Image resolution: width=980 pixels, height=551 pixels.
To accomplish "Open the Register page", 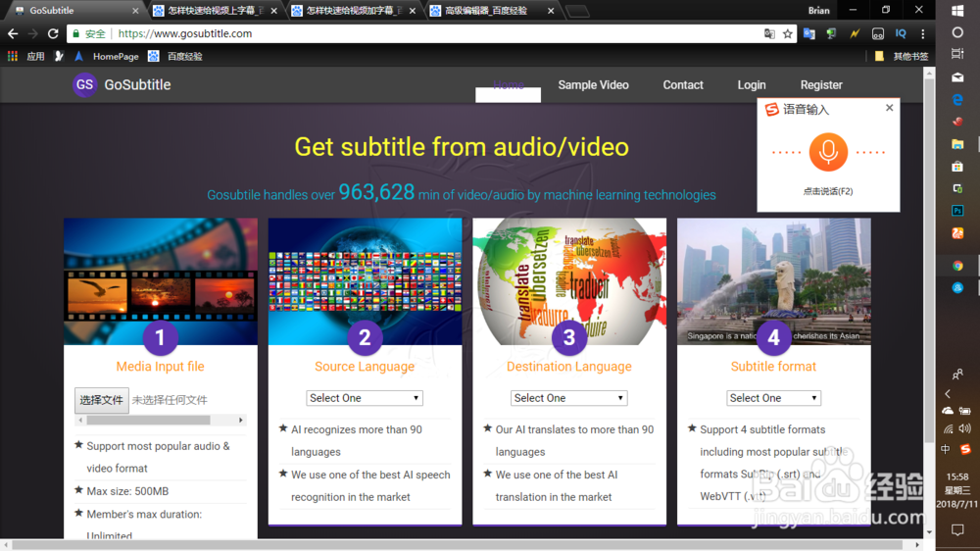I will coord(821,85).
